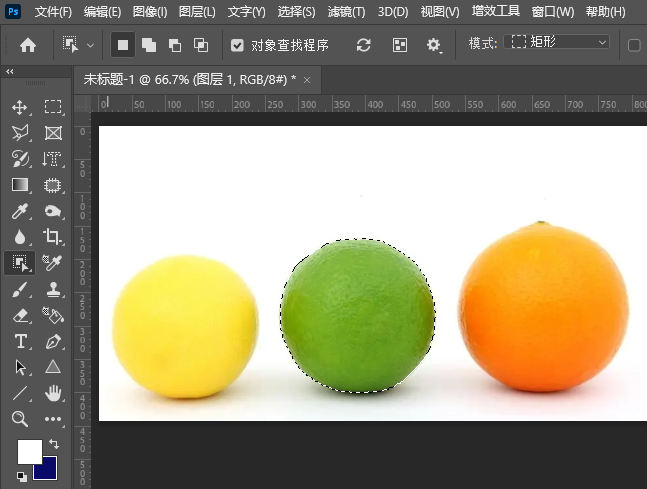Swap foreground and background colors

(x=54, y=444)
